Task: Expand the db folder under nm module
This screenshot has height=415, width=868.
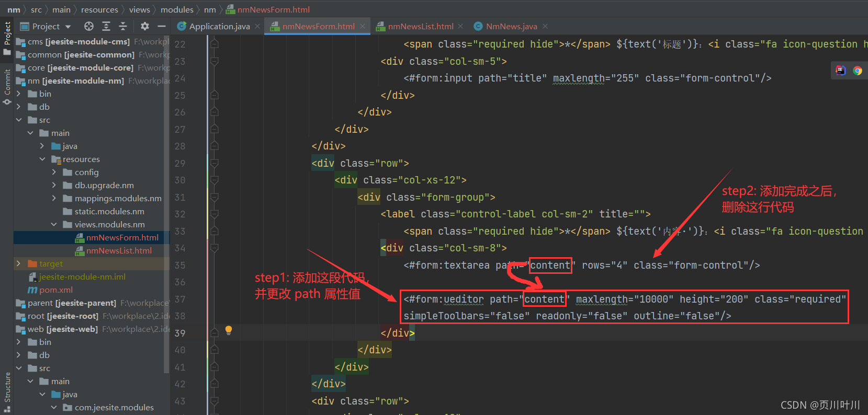Action: pyautogui.click(x=19, y=107)
